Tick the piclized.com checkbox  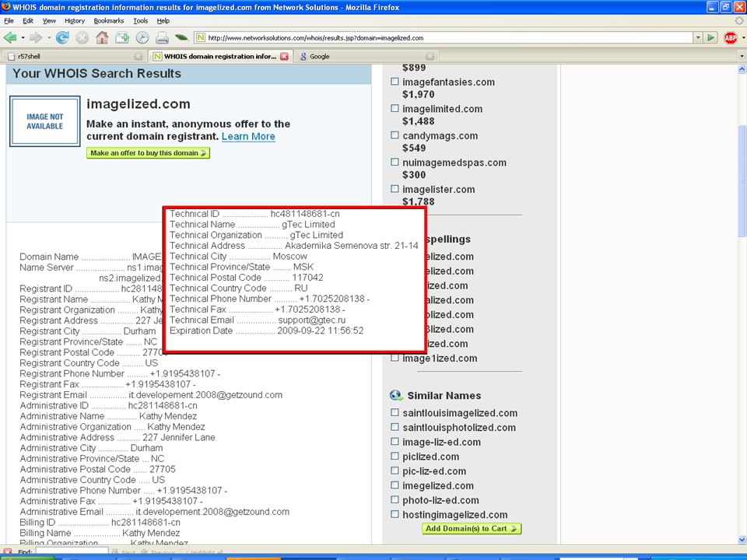(x=395, y=456)
